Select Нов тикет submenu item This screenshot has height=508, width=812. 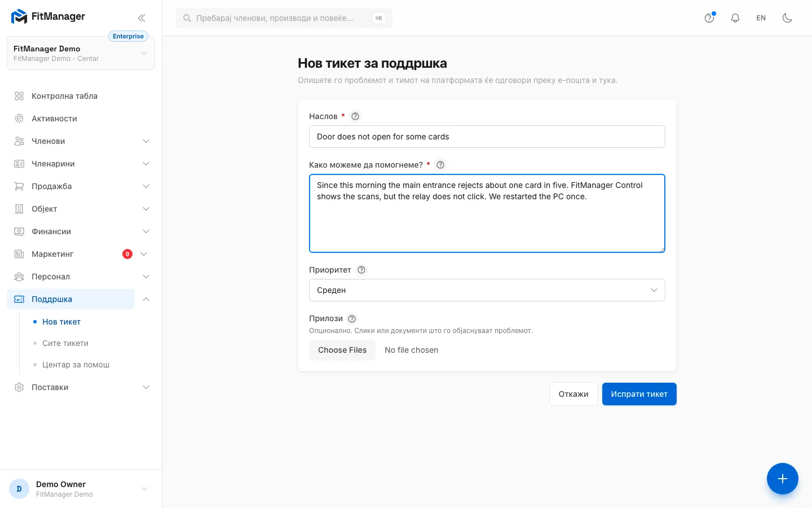coord(61,322)
